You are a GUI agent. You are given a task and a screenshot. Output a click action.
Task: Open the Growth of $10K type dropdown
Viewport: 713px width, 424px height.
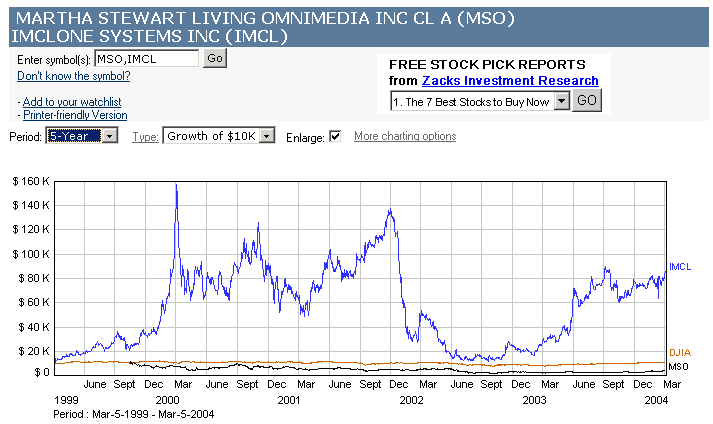click(x=219, y=136)
